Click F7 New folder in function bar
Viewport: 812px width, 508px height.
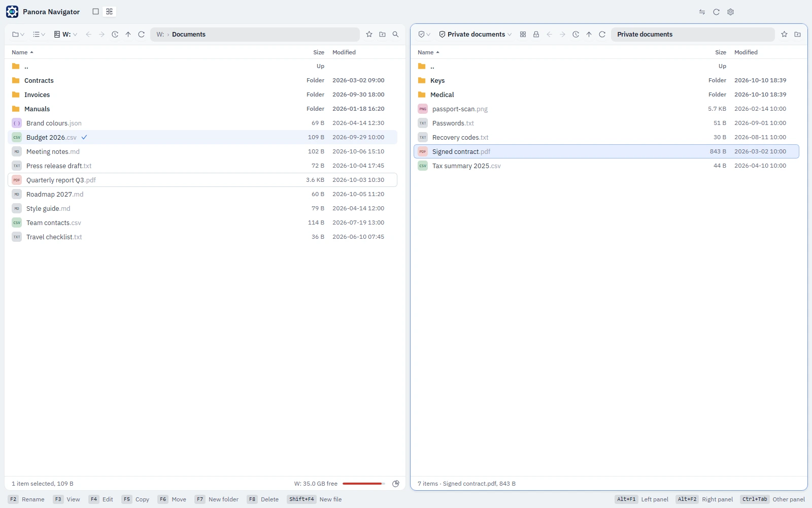point(217,499)
